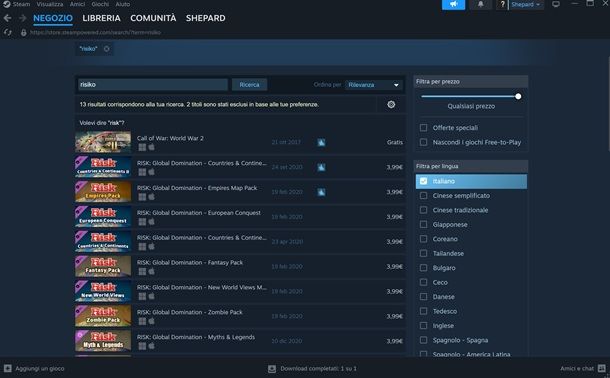Open the downloads icon in bottom bar
The height and width of the screenshot is (378, 610).
(272, 368)
